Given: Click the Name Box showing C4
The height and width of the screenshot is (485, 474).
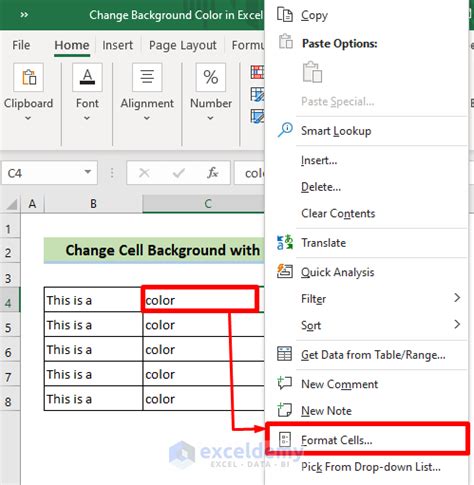Looking at the screenshot, I should coord(49,173).
